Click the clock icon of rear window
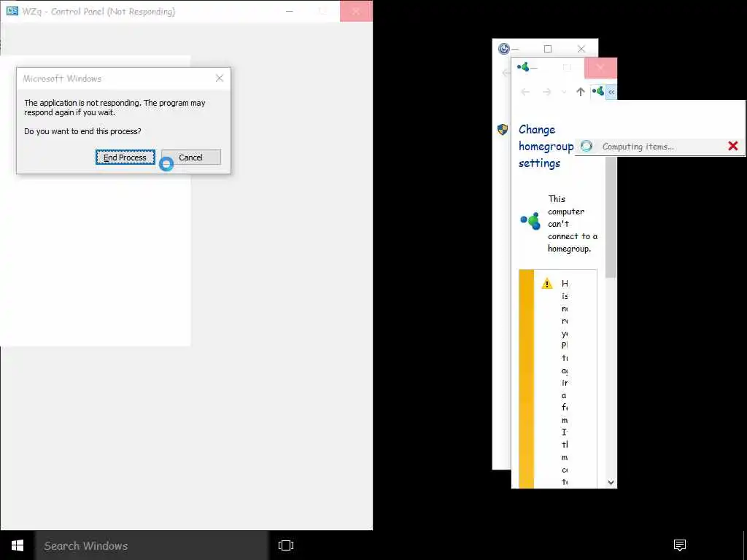747x560 pixels. coord(503,48)
